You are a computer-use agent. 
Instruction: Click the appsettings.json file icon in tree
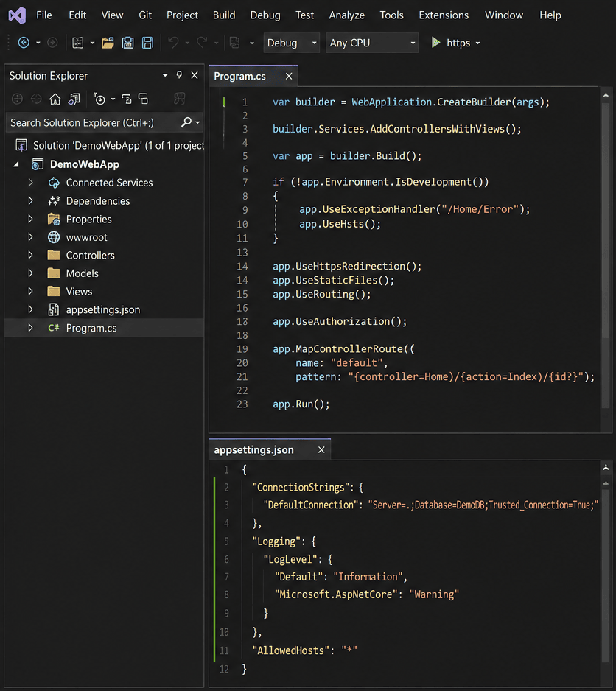click(x=54, y=310)
